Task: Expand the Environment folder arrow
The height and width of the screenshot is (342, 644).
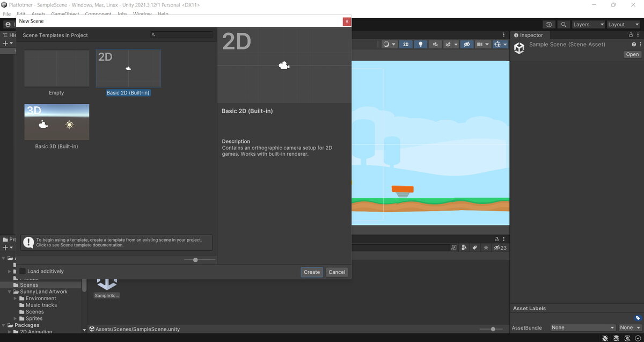Action: [16, 299]
